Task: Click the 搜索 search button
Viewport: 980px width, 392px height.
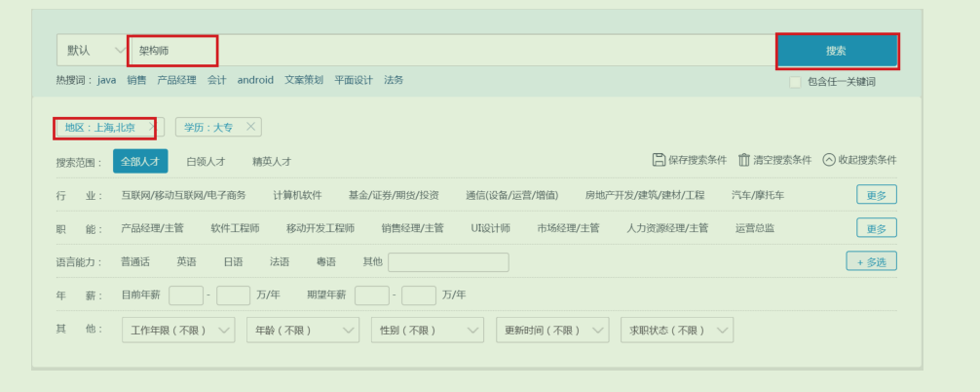Action: point(837,52)
